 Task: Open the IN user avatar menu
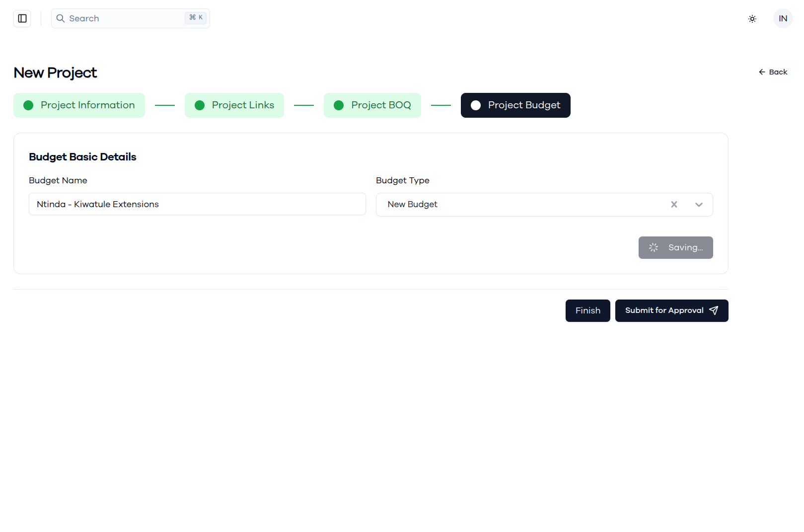click(783, 18)
